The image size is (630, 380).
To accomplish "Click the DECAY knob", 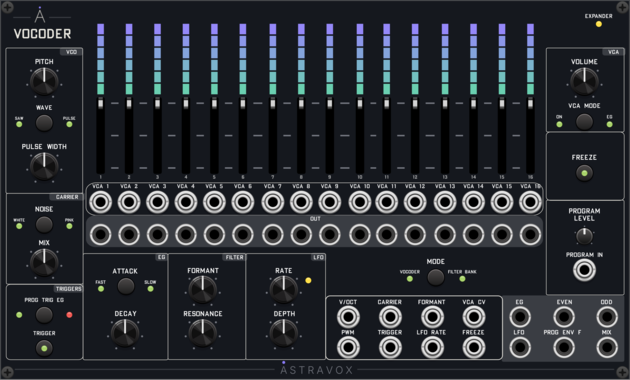I will (x=125, y=333).
